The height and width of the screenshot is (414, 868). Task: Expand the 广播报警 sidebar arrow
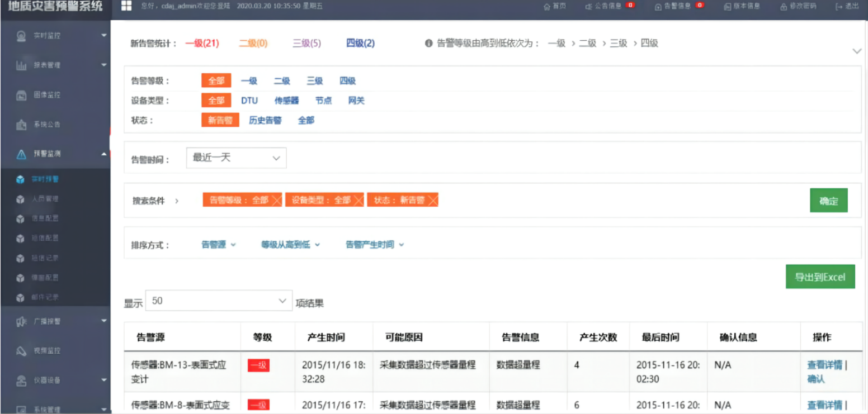tap(104, 321)
